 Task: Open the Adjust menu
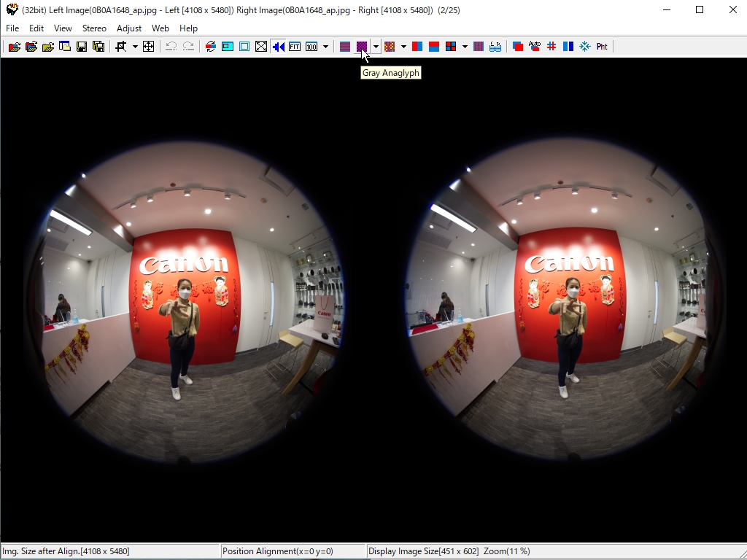[129, 28]
